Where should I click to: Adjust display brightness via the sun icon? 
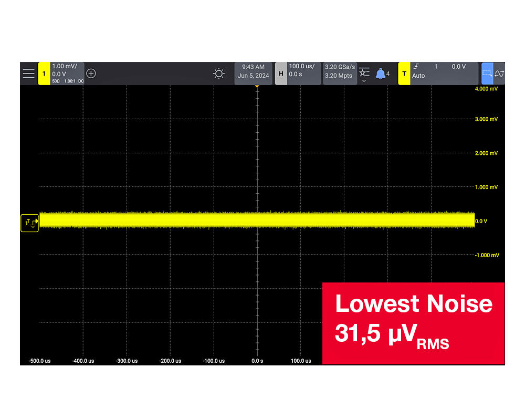pos(218,73)
